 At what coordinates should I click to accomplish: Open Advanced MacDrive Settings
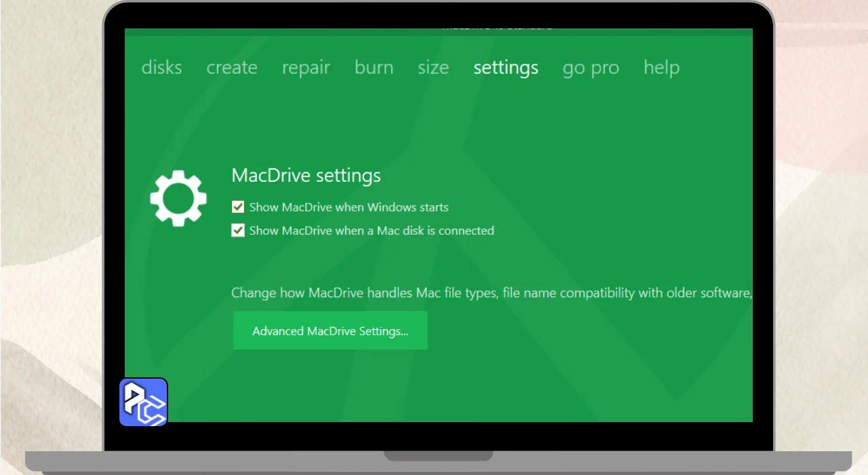point(330,331)
